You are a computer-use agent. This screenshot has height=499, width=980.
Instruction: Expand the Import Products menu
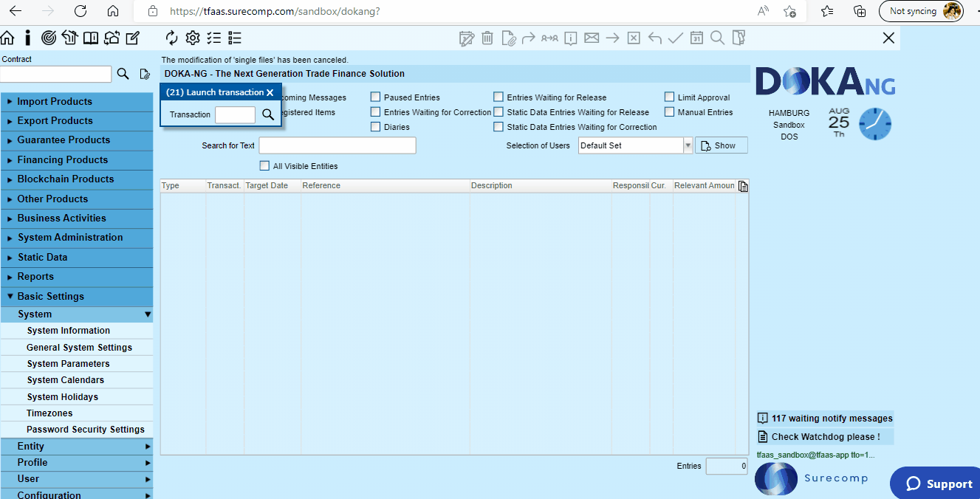(77, 102)
